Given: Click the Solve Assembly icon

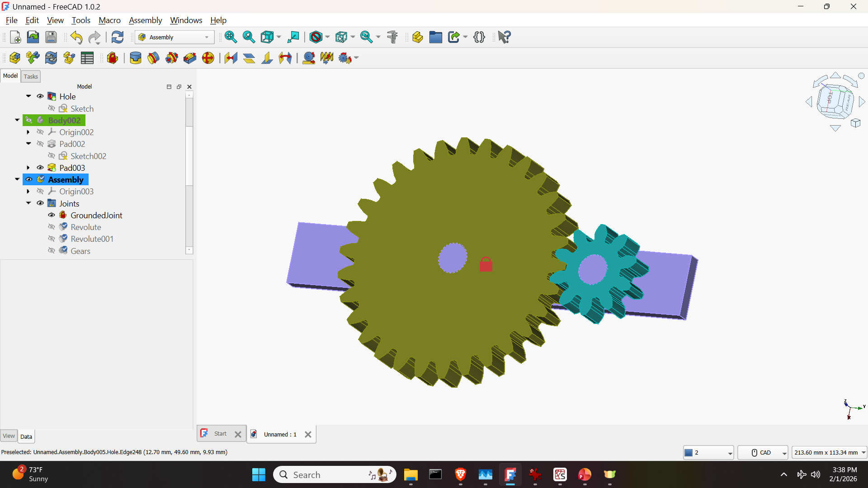Looking at the screenshot, I should coord(51,58).
